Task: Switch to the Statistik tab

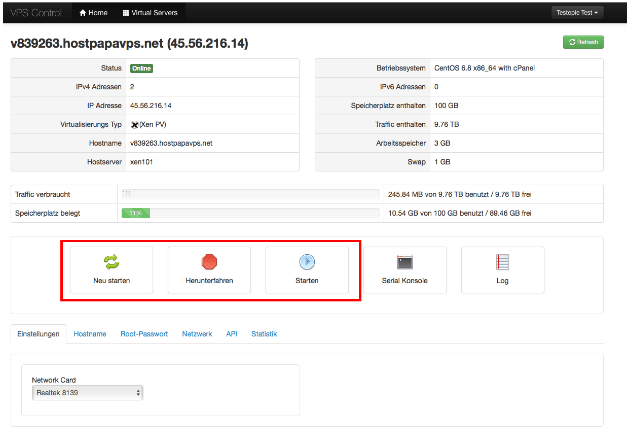Action: click(264, 334)
